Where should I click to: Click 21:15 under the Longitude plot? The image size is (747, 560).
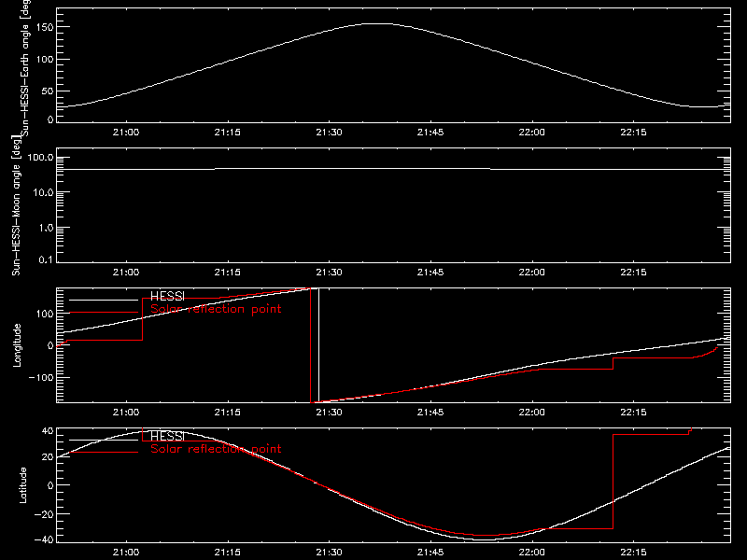(228, 413)
